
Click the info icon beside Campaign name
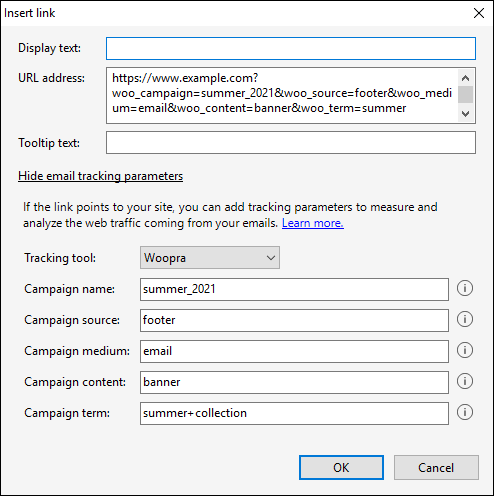[x=465, y=288]
